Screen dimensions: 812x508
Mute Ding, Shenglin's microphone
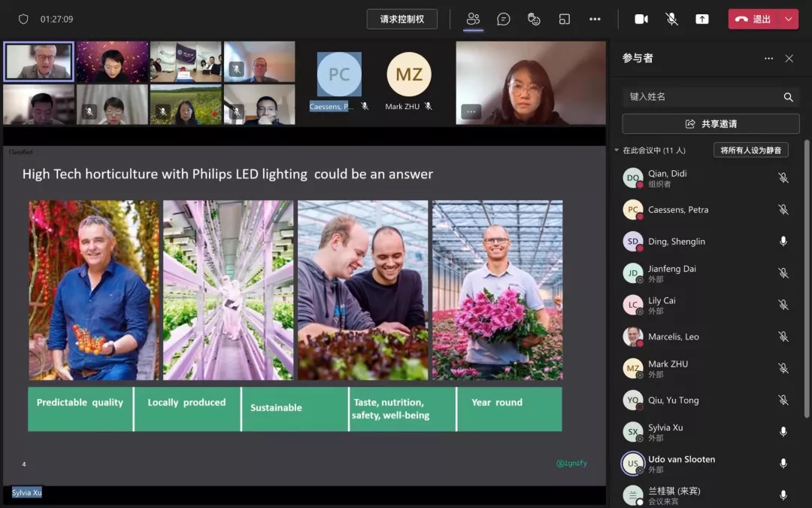tap(783, 242)
